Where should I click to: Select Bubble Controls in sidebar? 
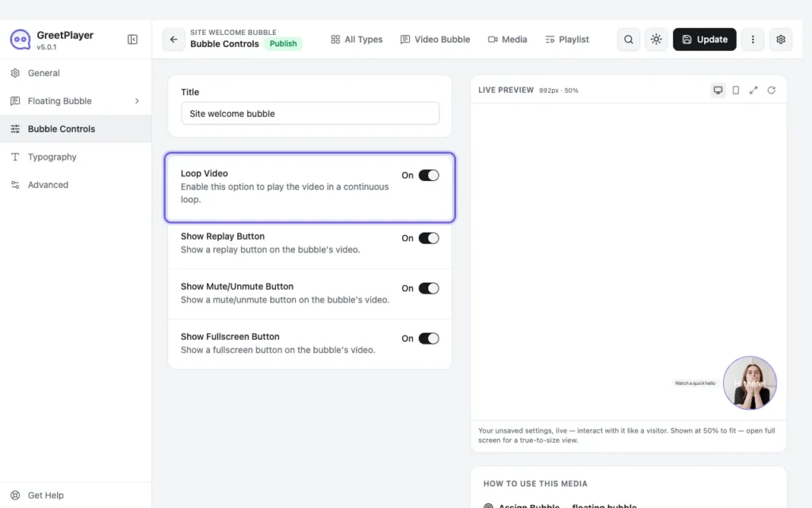[x=75, y=129]
